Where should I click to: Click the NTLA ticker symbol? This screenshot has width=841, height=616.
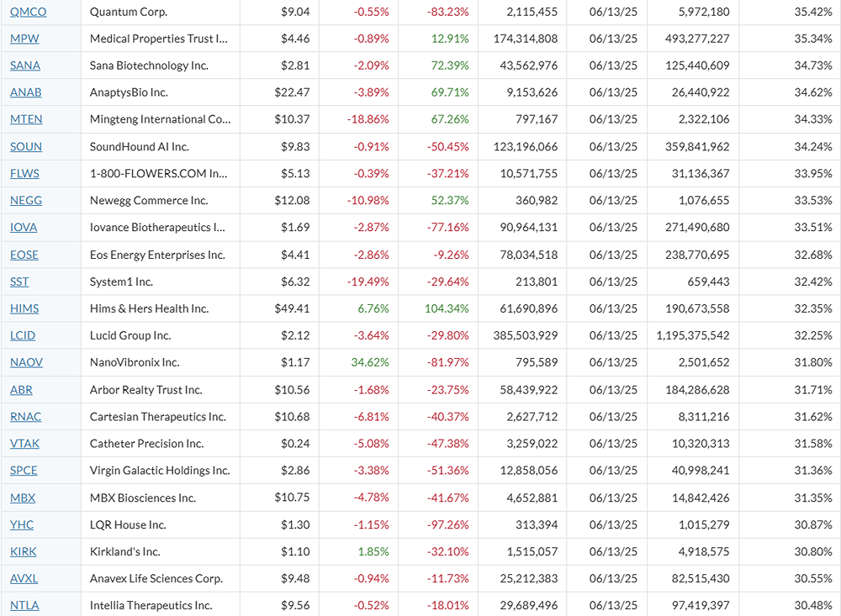[x=24, y=605]
